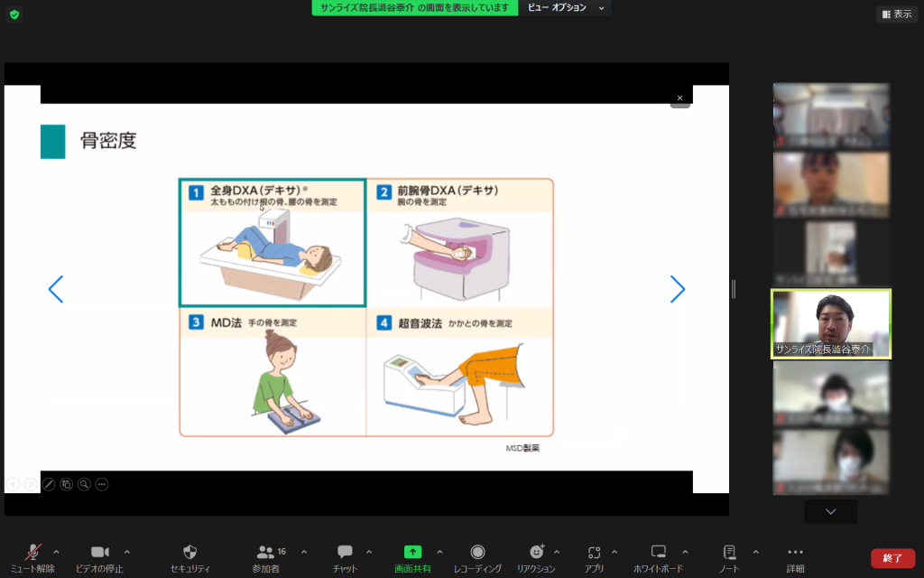Image resolution: width=924 pixels, height=578 pixels.
Task: Click the red 終了 end meeting button
Action: [892, 558]
